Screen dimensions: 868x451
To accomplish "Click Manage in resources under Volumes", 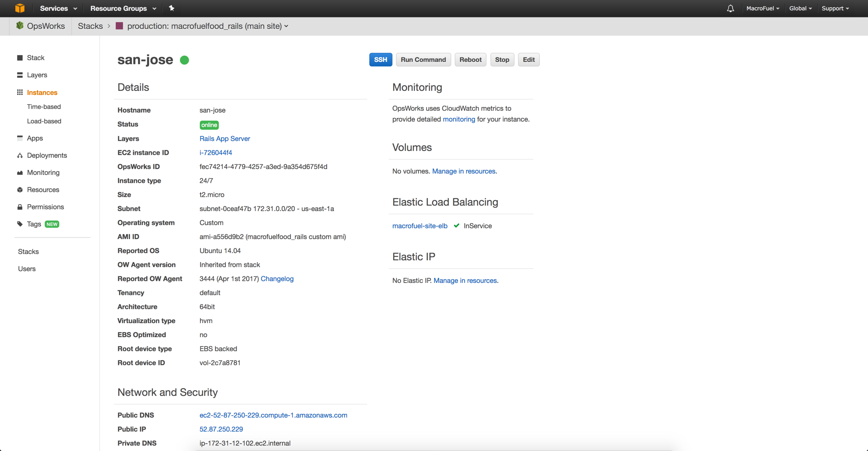I will coord(464,171).
